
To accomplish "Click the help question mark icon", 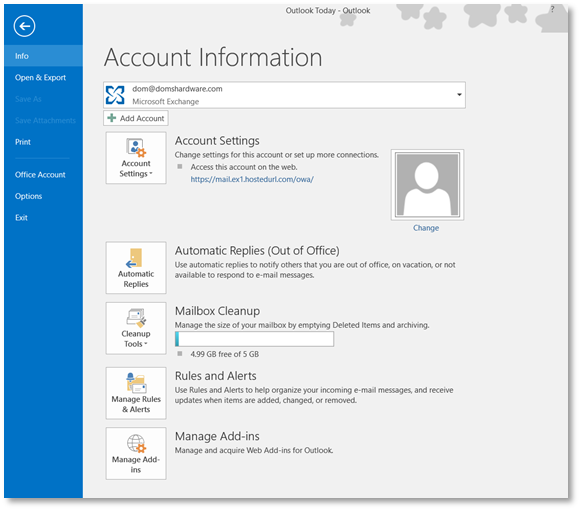I will click(552, 10).
